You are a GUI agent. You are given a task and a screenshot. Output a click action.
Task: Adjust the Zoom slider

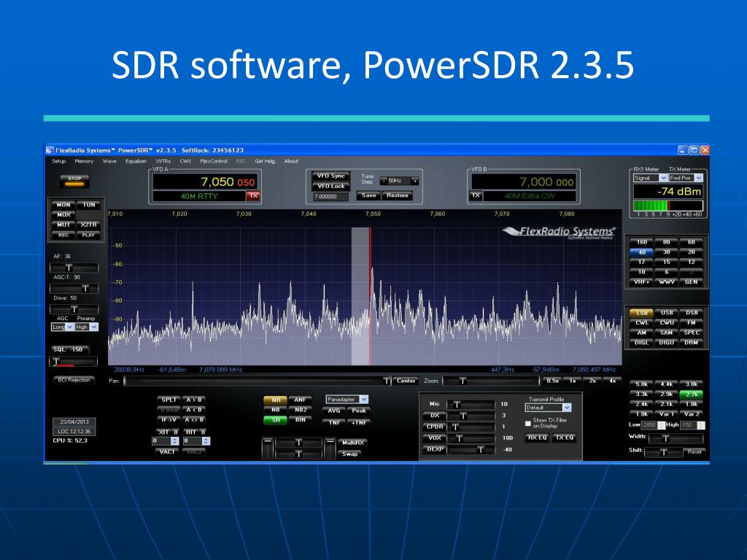491,381
